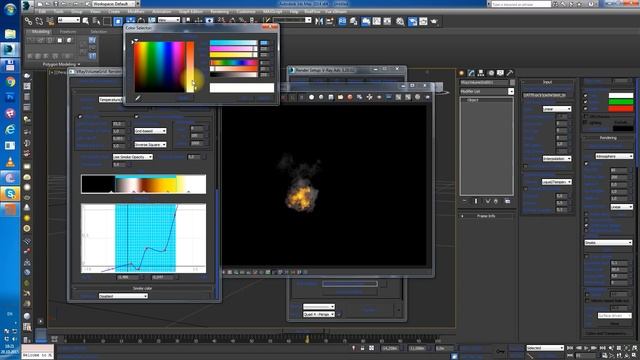Open the Mirror tool in main toolbar
The height and width of the screenshot is (360, 640).
tap(319, 21)
